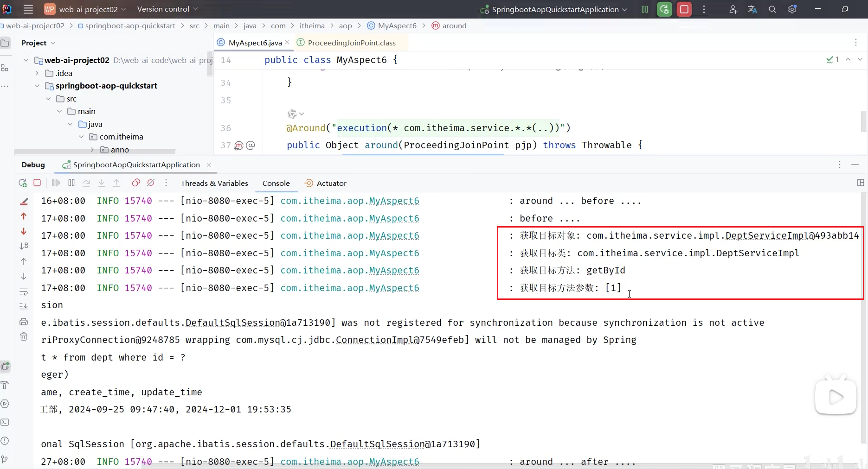
Task: Go to the previous highlighted problem arrow
Action: [x=848, y=60]
